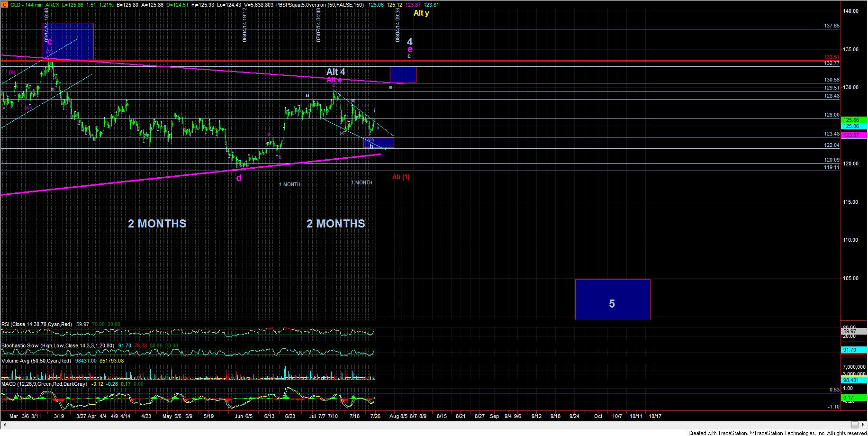Image resolution: width=868 pixels, height=436 pixels.
Task: Select the yellow Alt y annotation
Action: coord(421,13)
